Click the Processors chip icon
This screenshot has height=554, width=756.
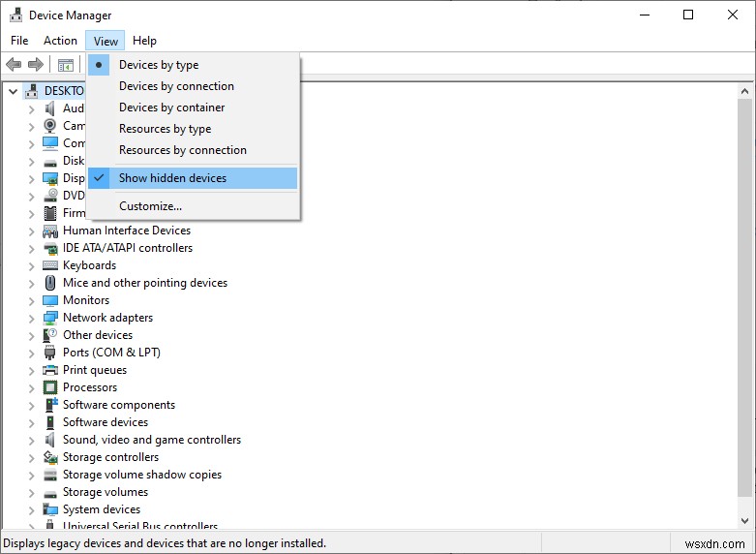click(x=50, y=387)
